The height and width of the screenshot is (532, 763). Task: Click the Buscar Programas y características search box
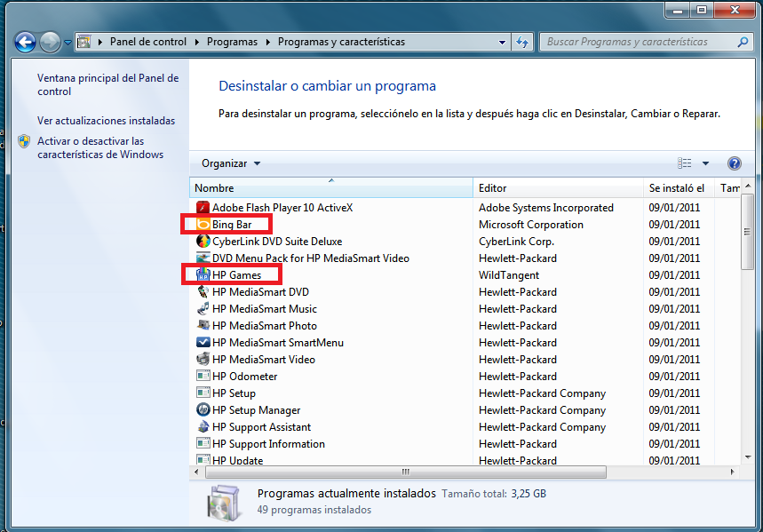pos(638,42)
